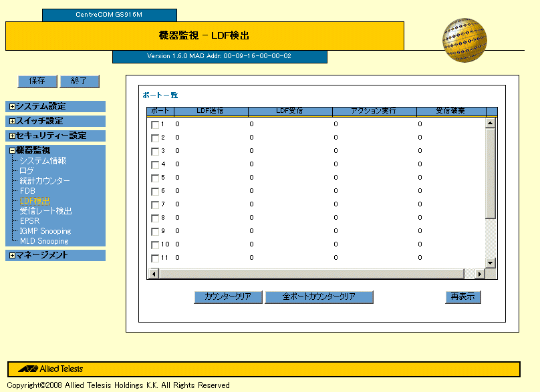Open the 統計カウンター page

pyautogui.click(x=44, y=181)
